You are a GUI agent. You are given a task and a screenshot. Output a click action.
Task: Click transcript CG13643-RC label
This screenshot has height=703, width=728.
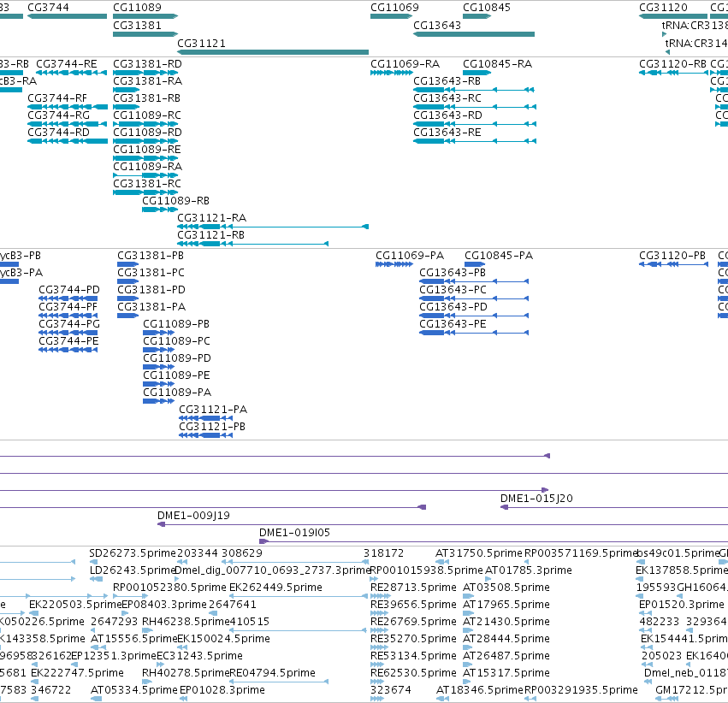[x=447, y=98]
